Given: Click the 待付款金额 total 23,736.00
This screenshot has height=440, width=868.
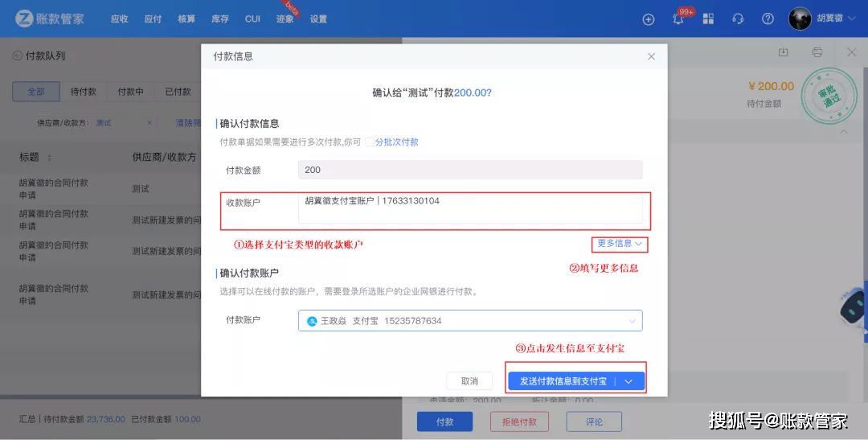Looking at the screenshot, I should point(106,419).
